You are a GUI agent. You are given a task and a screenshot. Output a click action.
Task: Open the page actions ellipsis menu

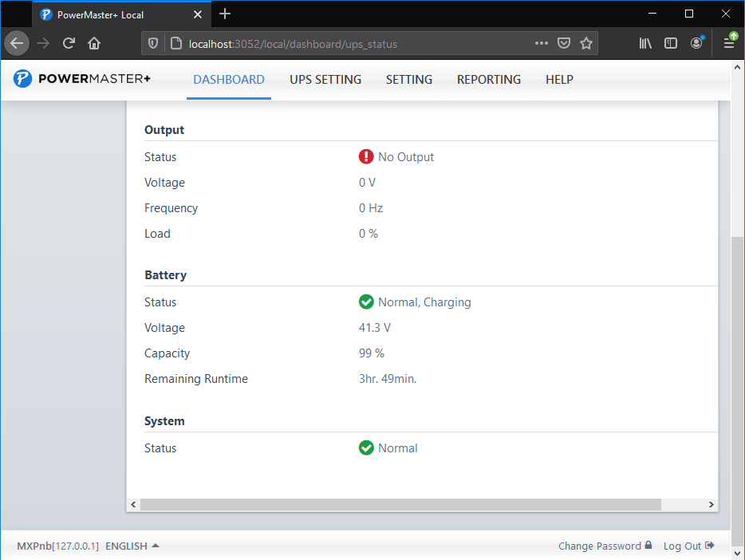click(542, 44)
